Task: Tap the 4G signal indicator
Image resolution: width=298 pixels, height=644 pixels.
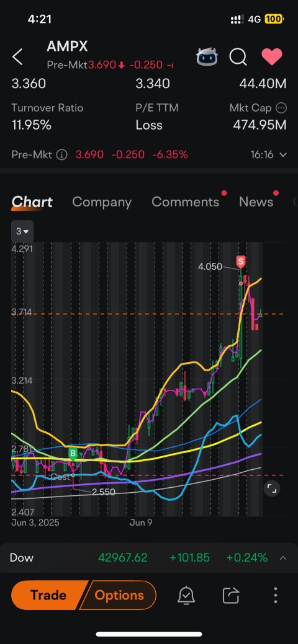Action: (x=255, y=19)
